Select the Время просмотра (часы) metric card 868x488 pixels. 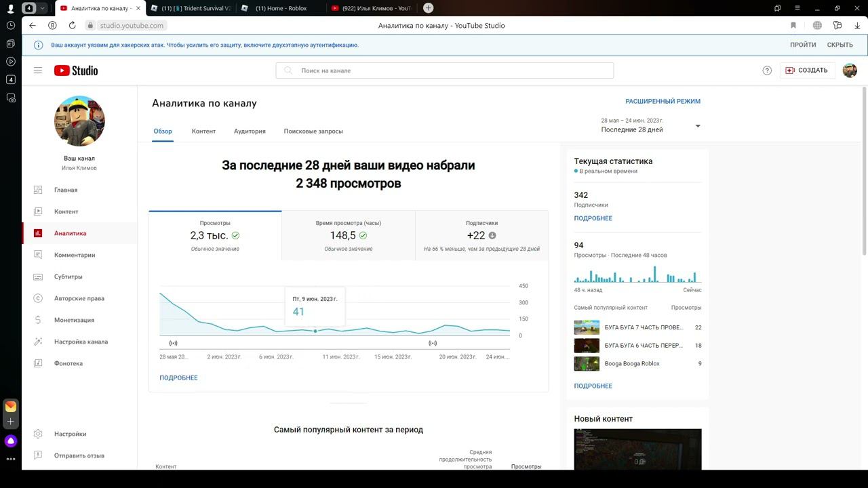[x=349, y=235]
